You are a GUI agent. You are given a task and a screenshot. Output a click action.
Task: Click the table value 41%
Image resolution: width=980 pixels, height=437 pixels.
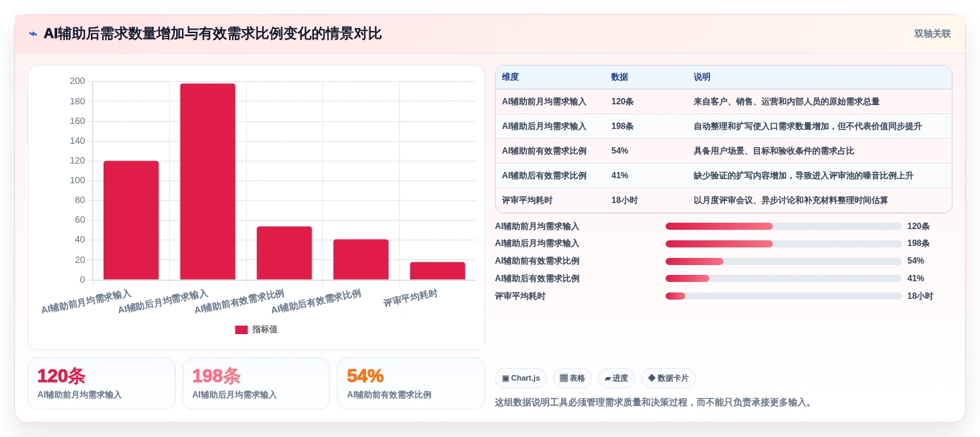coord(620,176)
